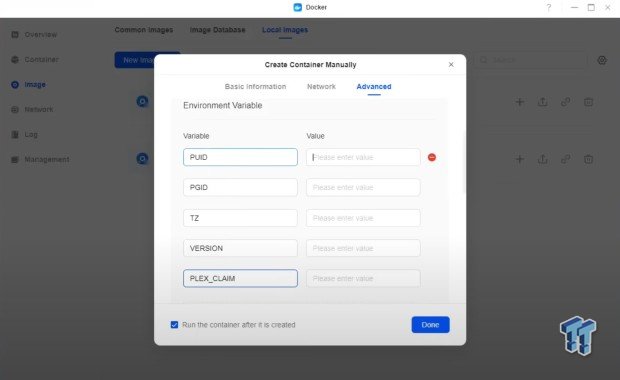Click the Environment Variable heading
620x380 pixels.
(x=223, y=106)
